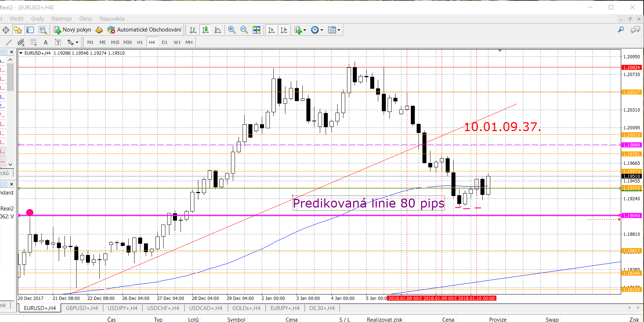
Task: Switch to line chart display
Action: pos(218,30)
